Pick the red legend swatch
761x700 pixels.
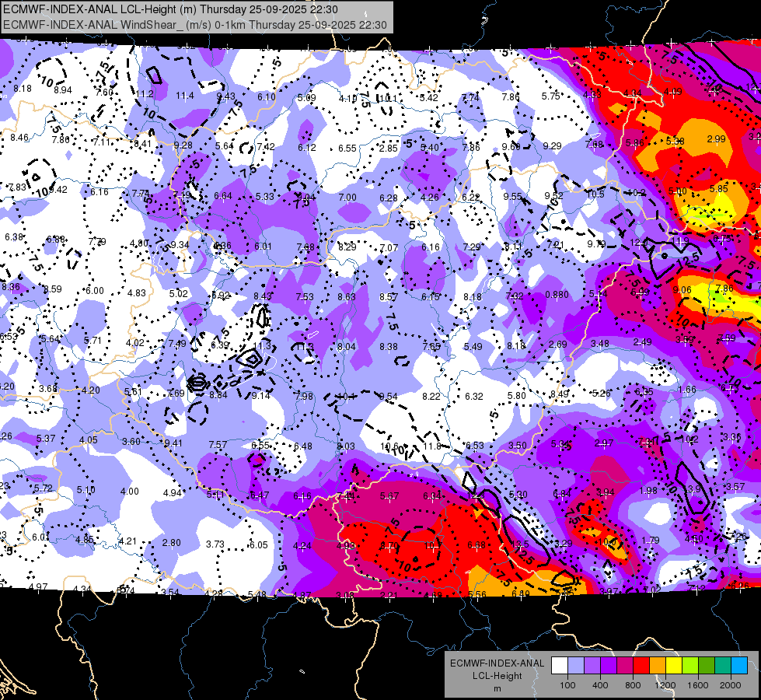click(641, 666)
